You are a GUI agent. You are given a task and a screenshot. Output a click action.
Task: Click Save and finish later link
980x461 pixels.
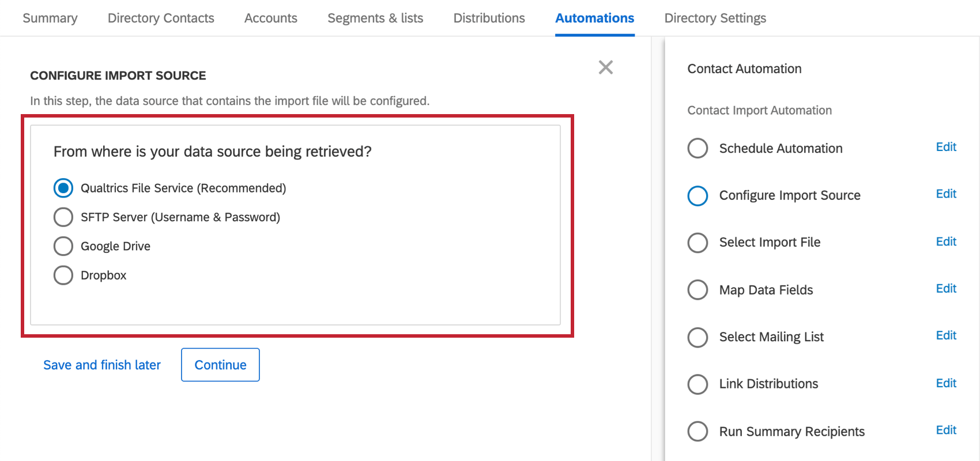[x=102, y=365]
